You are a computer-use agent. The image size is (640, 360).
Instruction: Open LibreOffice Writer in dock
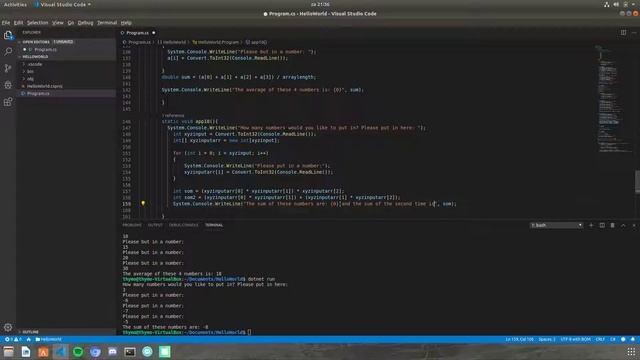(26, 352)
